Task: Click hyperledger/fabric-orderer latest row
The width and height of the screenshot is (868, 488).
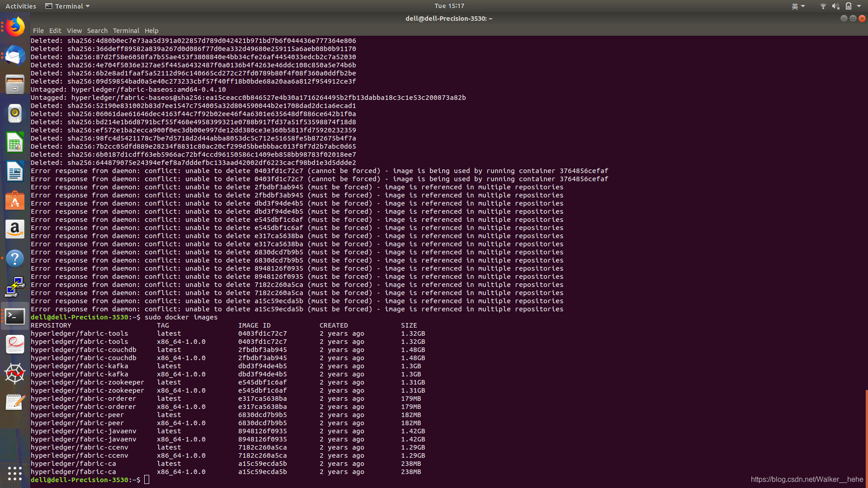Action: (226, 399)
